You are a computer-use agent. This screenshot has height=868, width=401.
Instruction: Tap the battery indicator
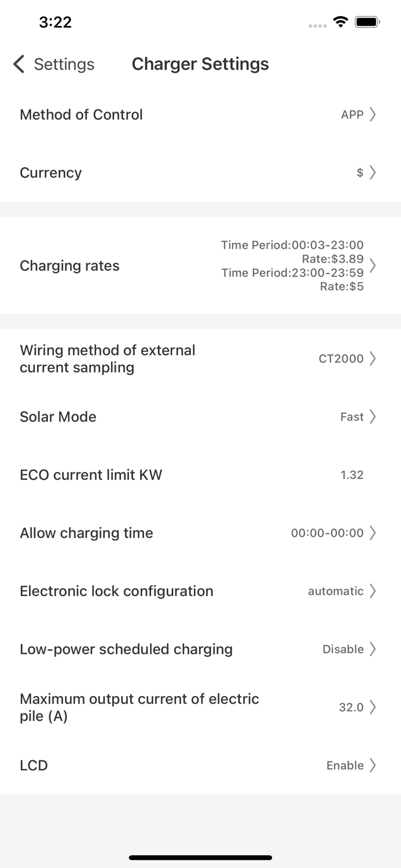coord(367,21)
